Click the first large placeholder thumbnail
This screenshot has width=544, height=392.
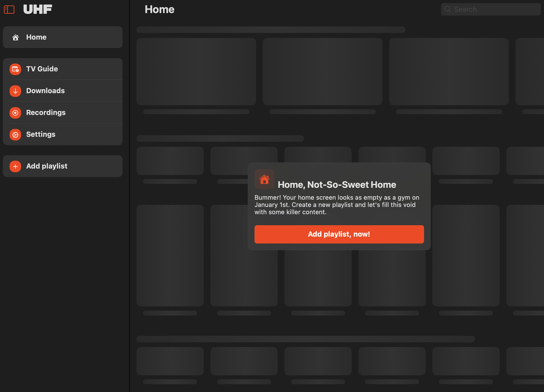pyautogui.click(x=196, y=71)
